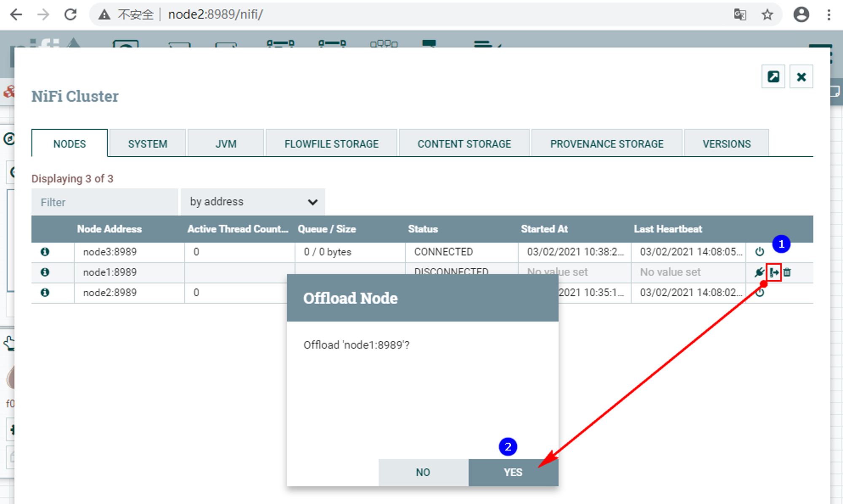The width and height of the screenshot is (843, 504).
Task: Click the '0 / 0 bytes' queue cell
Action: pyautogui.click(x=328, y=252)
